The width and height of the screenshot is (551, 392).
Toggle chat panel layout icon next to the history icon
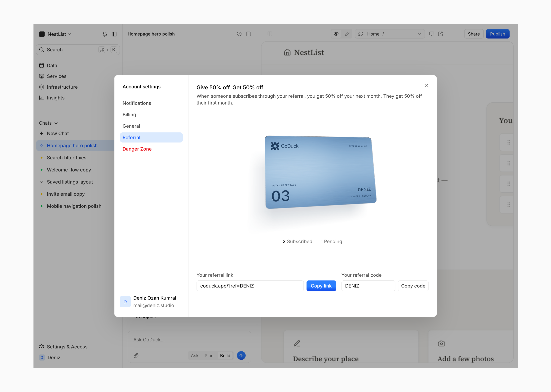(x=249, y=34)
